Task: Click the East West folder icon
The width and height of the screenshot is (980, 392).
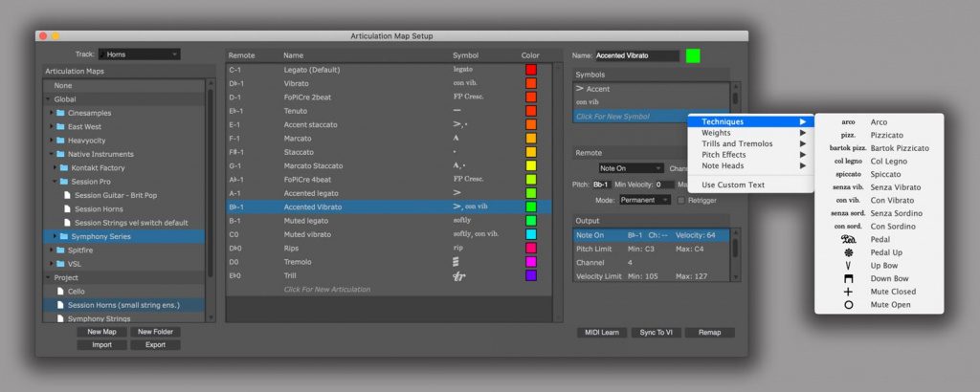Action: pos(60,127)
